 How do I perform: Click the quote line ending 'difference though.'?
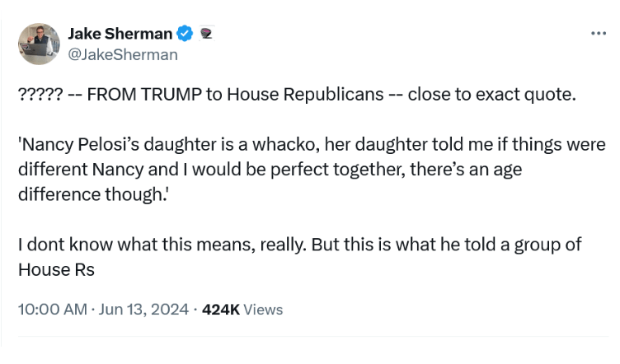coord(89,196)
